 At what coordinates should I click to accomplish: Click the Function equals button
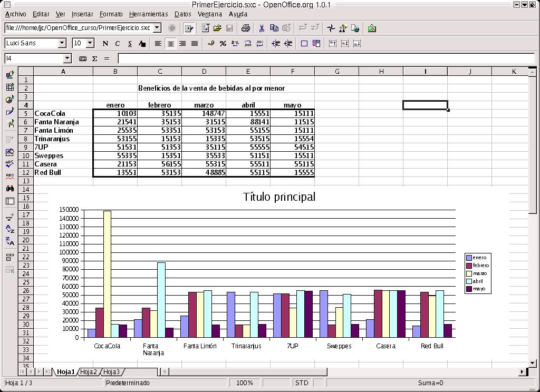click(x=107, y=58)
